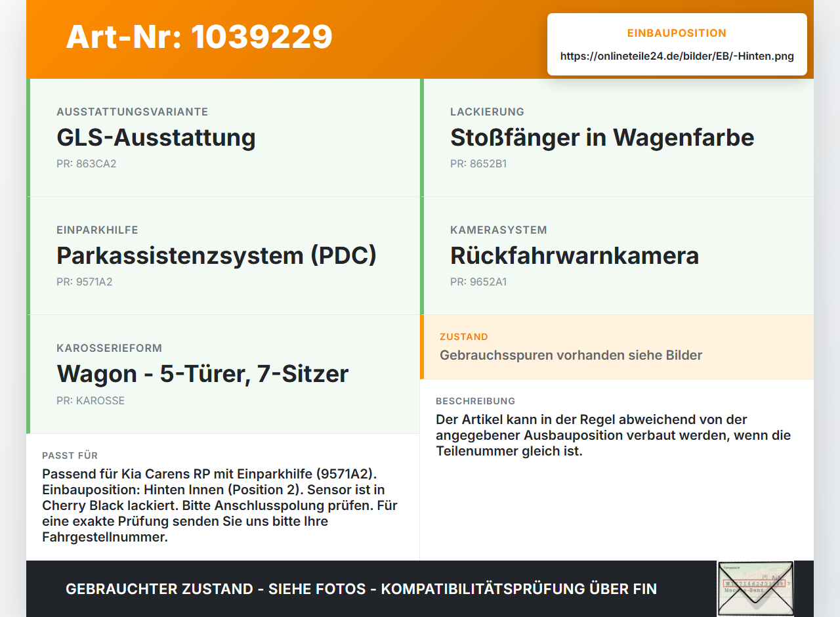Image resolution: width=840 pixels, height=617 pixels.
Task: Click PR: 9652A1 code
Action: click(x=478, y=282)
